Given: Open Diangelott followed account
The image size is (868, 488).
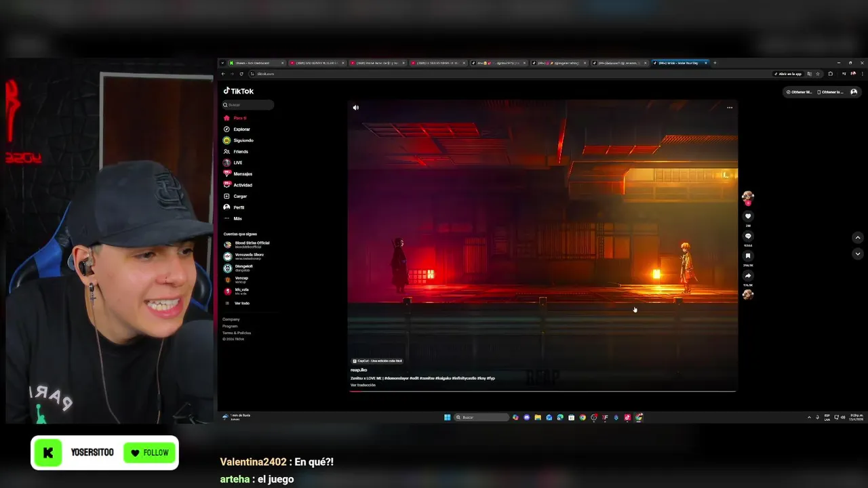Looking at the screenshot, I should click(x=238, y=268).
